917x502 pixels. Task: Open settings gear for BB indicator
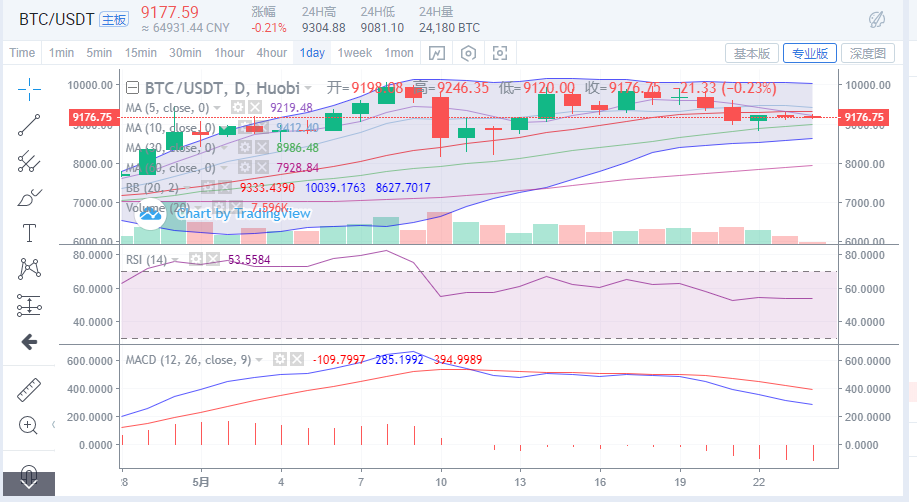point(208,188)
